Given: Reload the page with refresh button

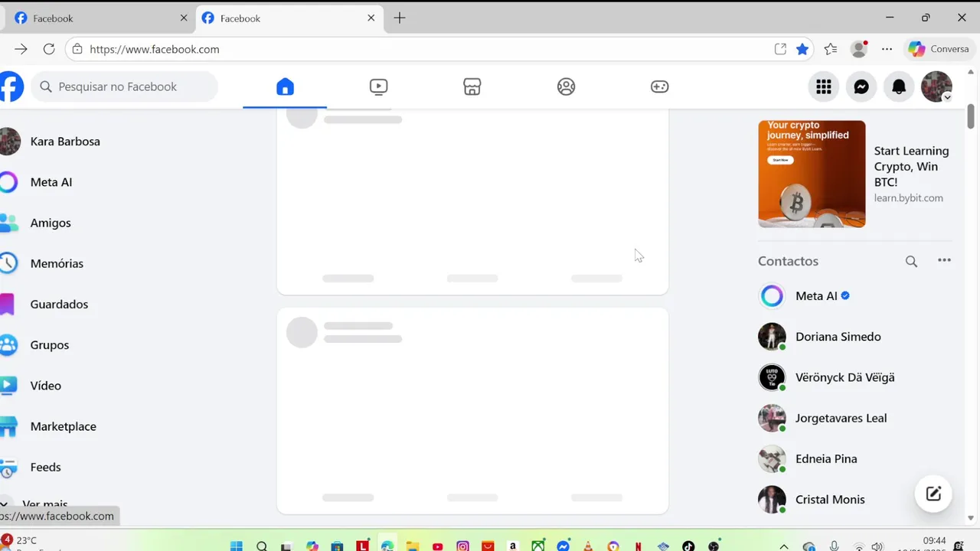Looking at the screenshot, I should [x=49, y=49].
